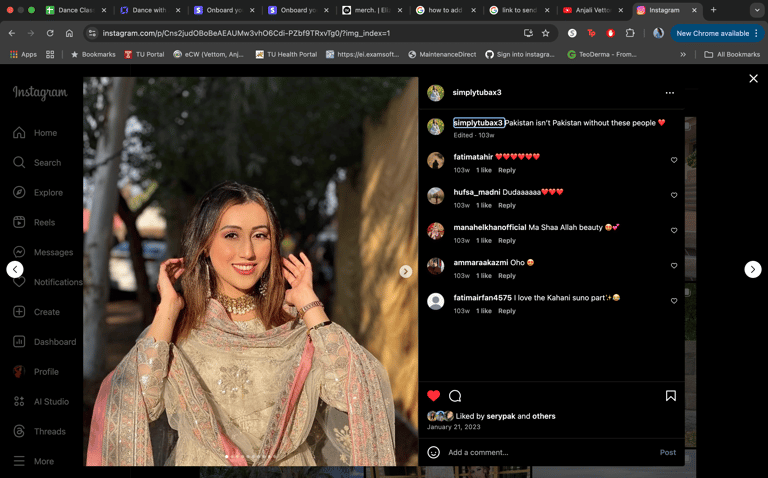The image size is (768, 478).
Task: Go to Explore in the sidebar
Action: [38, 192]
